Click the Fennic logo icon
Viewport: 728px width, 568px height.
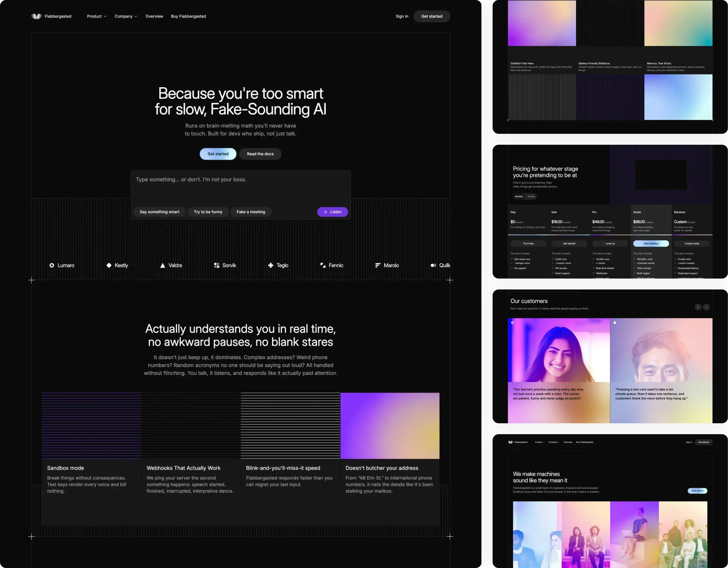coord(323,265)
